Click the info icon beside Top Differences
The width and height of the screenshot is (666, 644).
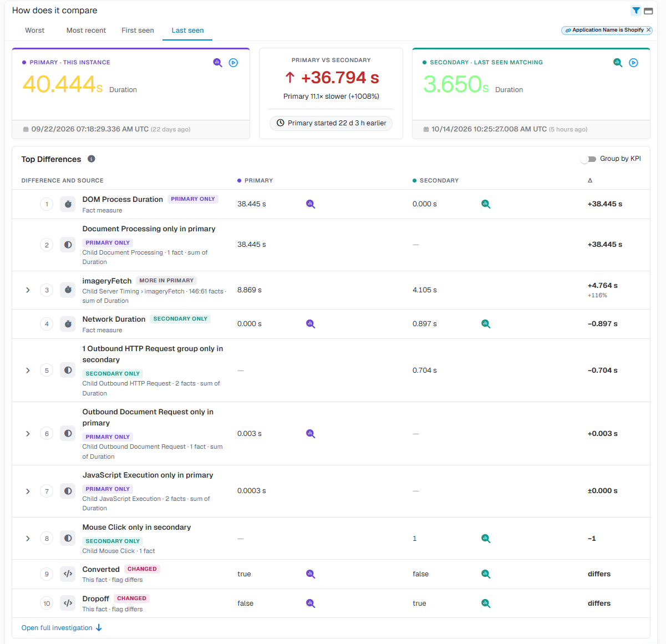pos(91,159)
